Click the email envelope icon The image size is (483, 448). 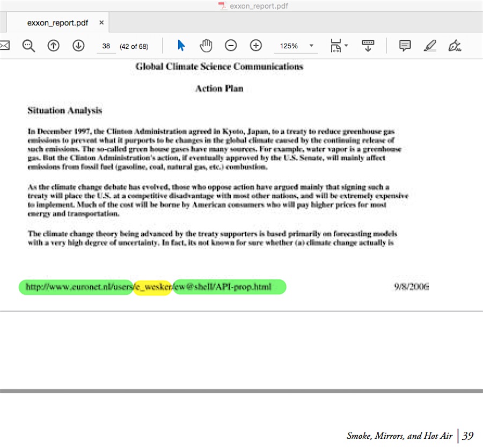4,46
